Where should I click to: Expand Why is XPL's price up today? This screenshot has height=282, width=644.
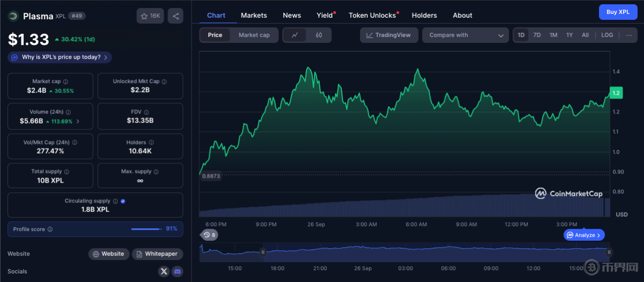[x=60, y=57]
